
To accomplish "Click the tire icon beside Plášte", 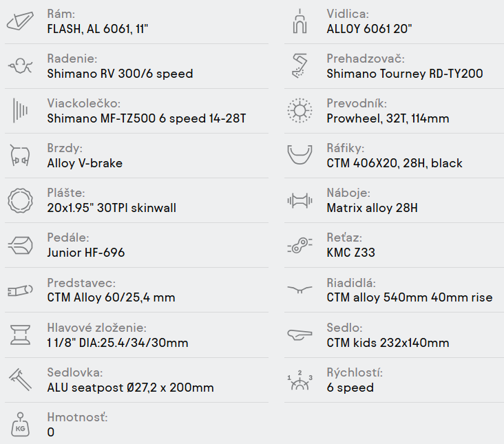I will click(20, 200).
